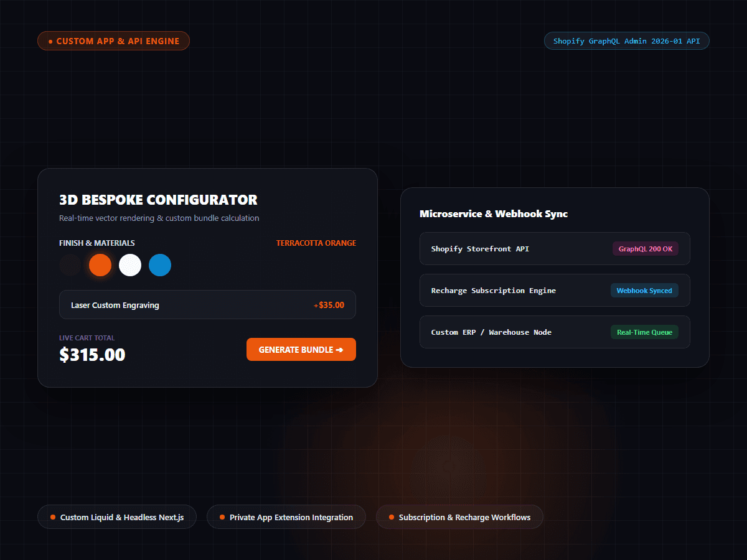Screen dimensions: 747x560
Task: Click the GraphQL 200 OK status badge
Action: (x=646, y=249)
